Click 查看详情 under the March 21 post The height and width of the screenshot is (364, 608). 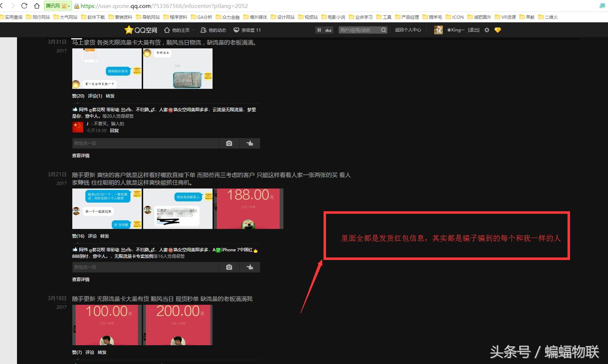[x=81, y=279]
